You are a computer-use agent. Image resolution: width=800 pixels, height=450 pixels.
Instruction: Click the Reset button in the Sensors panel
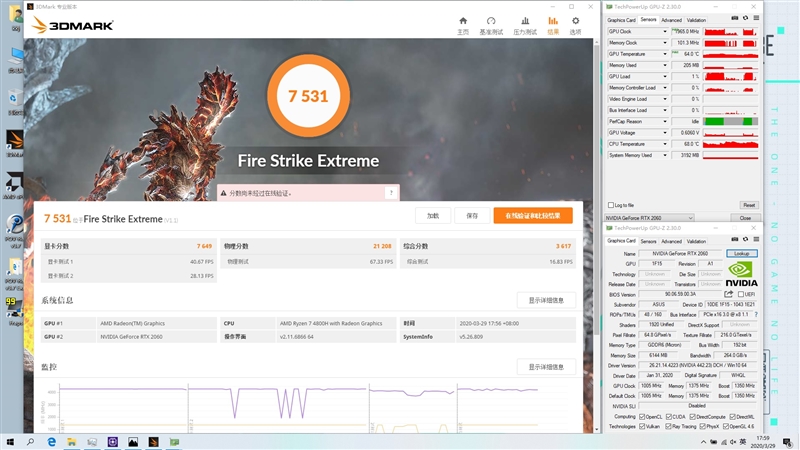tap(748, 205)
